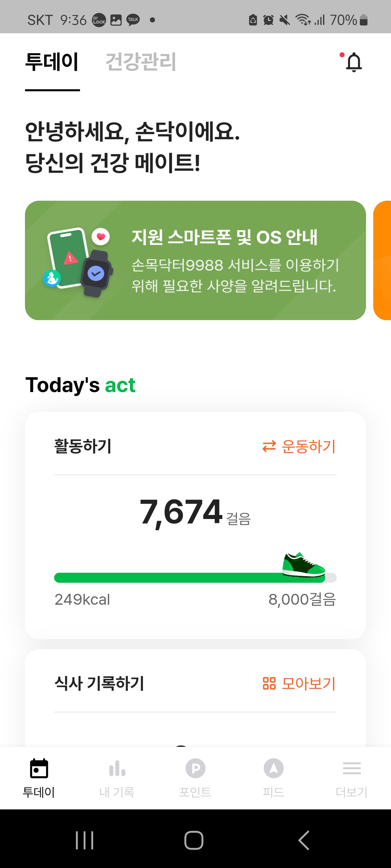This screenshot has height=868, width=391.
Task: Open the 포인트 P icon
Action: click(195, 768)
